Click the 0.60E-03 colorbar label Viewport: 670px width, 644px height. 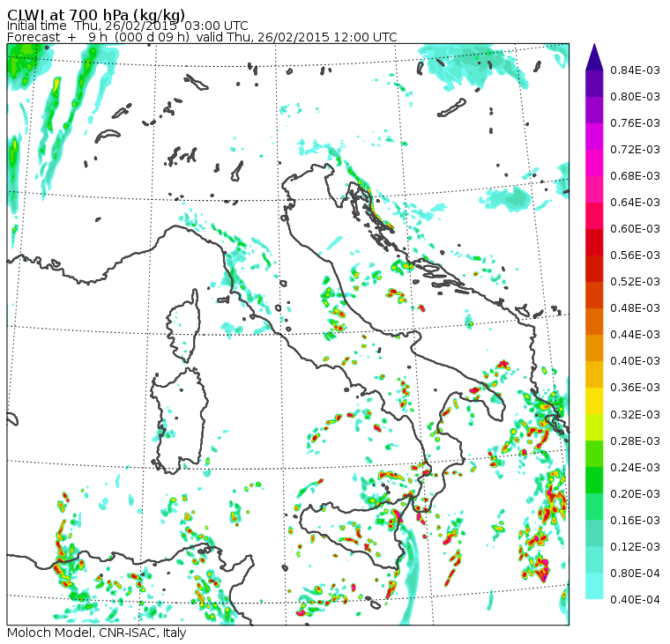click(x=635, y=229)
